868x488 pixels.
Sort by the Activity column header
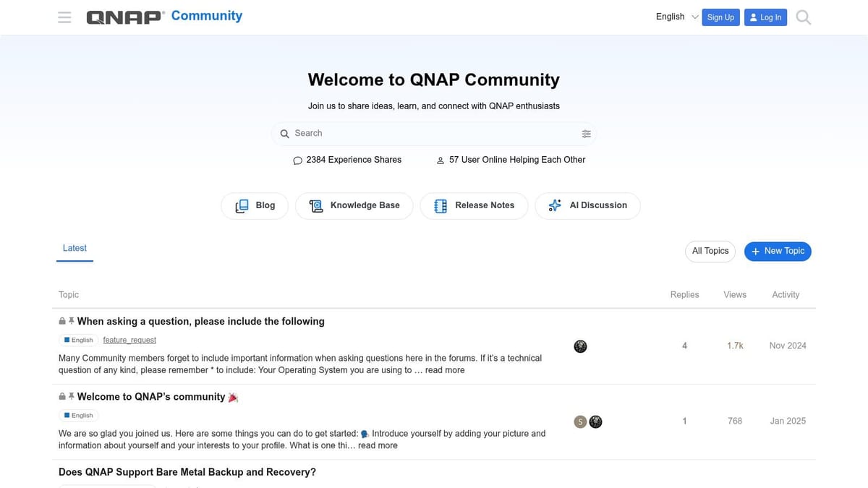[x=786, y=295]
